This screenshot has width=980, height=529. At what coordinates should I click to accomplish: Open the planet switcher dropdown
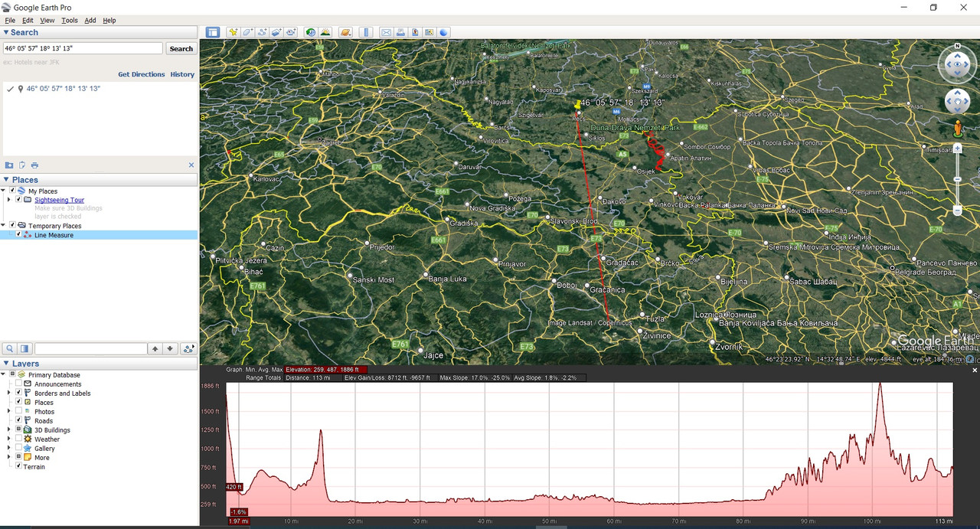point(345,32)
